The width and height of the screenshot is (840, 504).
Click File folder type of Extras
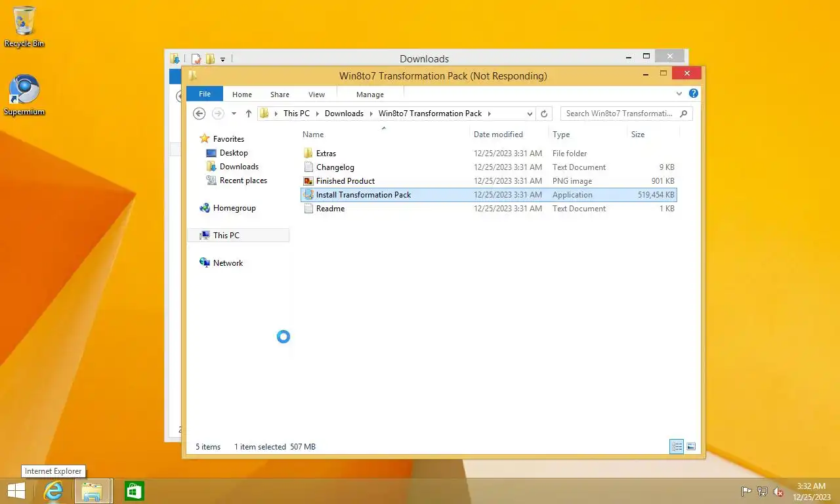570,153
